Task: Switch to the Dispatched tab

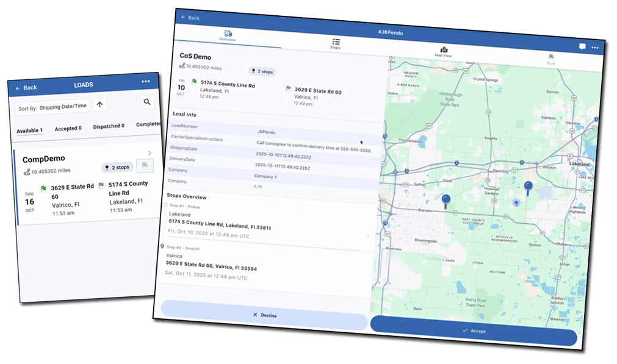Action: pos(109,126)
